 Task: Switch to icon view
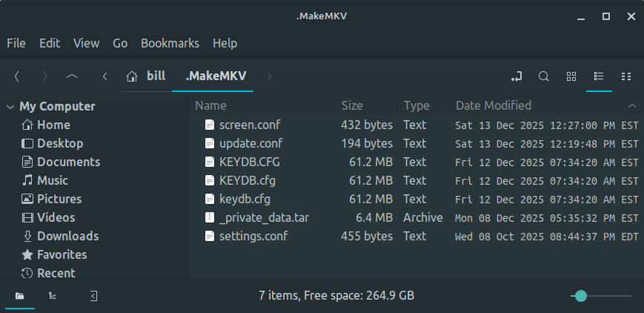[571, 76]
